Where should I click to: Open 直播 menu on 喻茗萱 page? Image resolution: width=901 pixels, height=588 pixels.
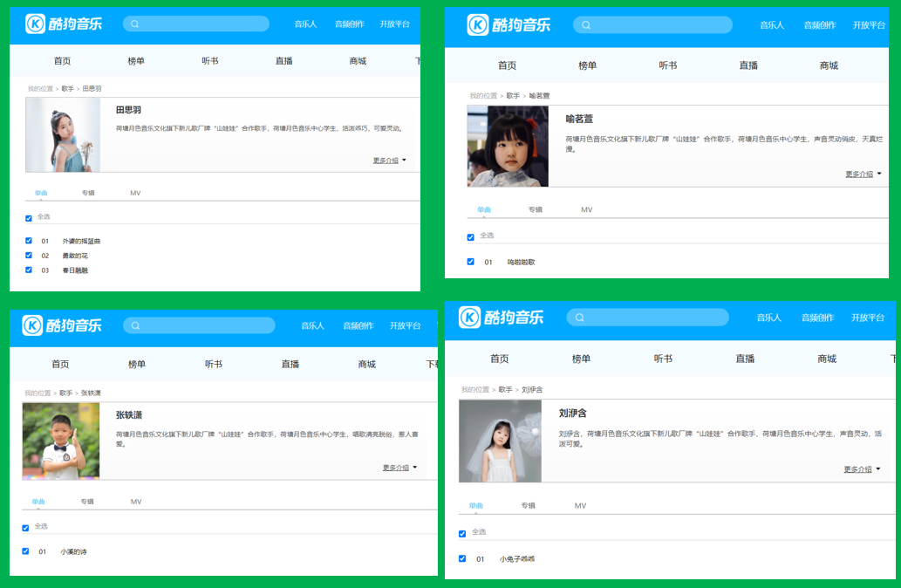(x=748, y=65)
